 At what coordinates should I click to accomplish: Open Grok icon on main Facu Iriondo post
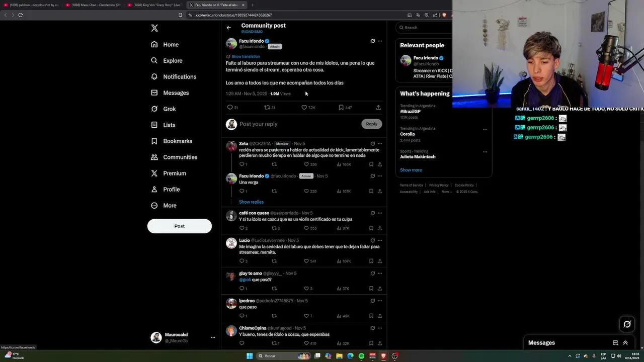pos(372,41)
